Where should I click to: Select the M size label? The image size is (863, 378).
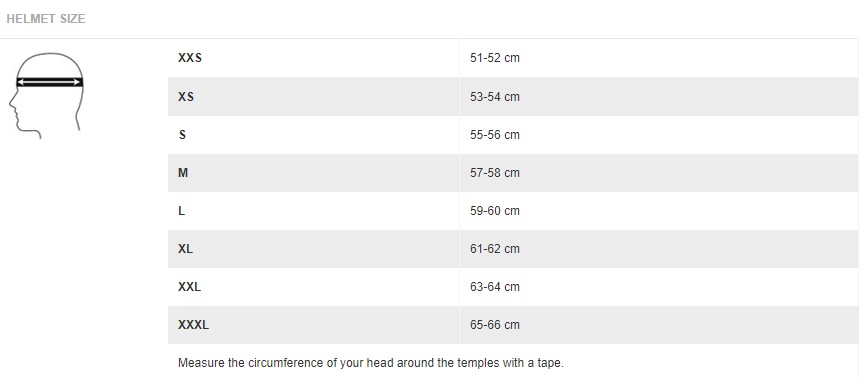[183, 173]
